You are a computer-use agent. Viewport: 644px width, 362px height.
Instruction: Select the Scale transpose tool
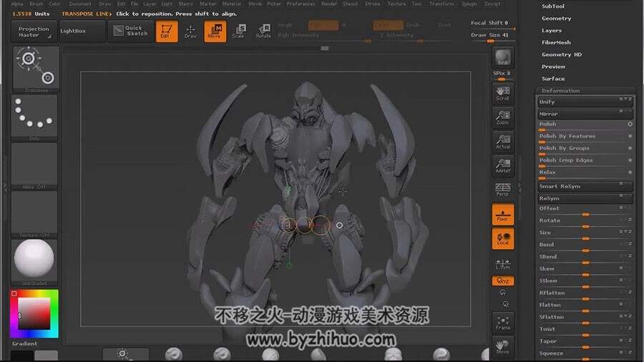[238, 31]
